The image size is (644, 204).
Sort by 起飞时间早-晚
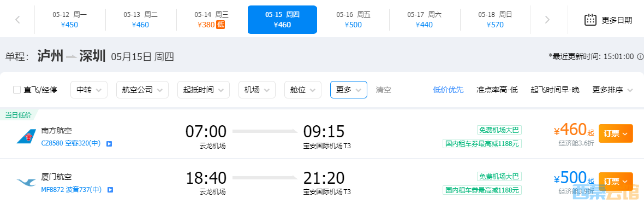pos(555,90)
